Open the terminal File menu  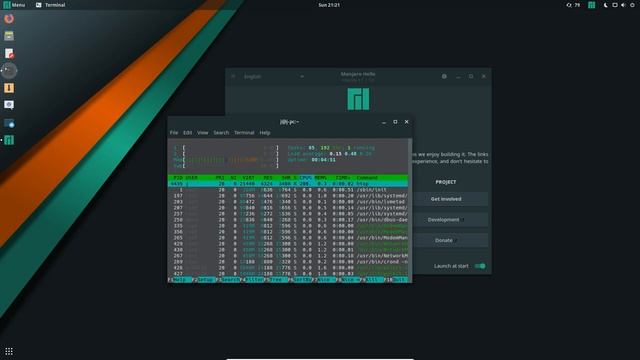(174, 133)
